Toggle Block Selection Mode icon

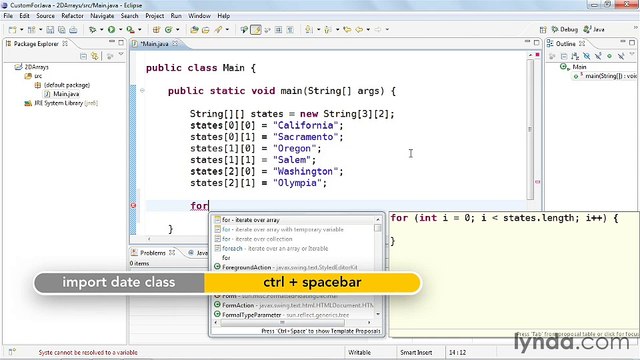(278, 29)
